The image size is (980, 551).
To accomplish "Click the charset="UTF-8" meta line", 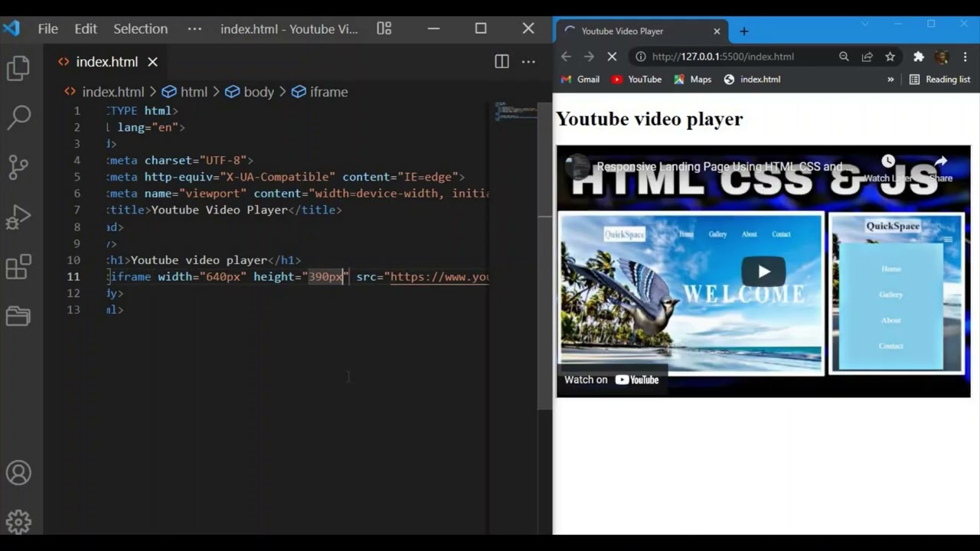I will click(x=180, y=160).
